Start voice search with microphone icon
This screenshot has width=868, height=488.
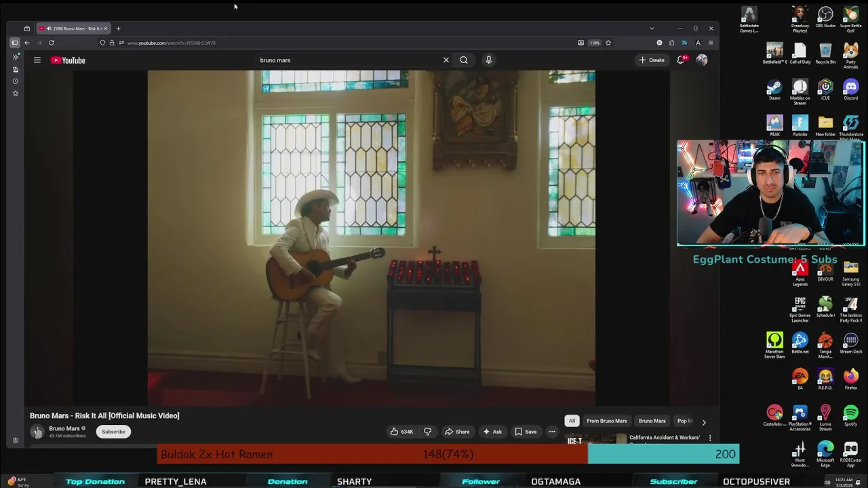[488, 60]
